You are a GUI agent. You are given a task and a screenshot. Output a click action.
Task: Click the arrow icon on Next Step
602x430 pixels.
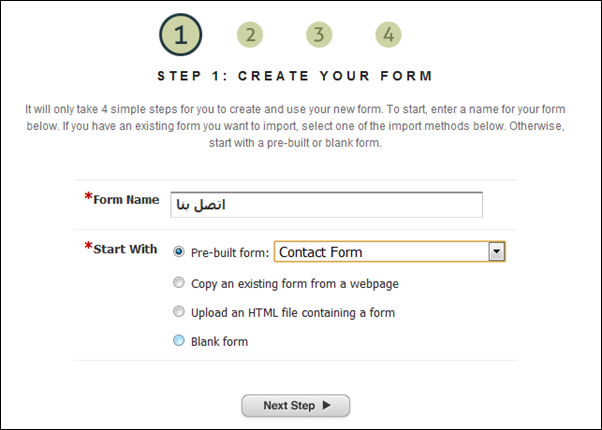(328, 406)
